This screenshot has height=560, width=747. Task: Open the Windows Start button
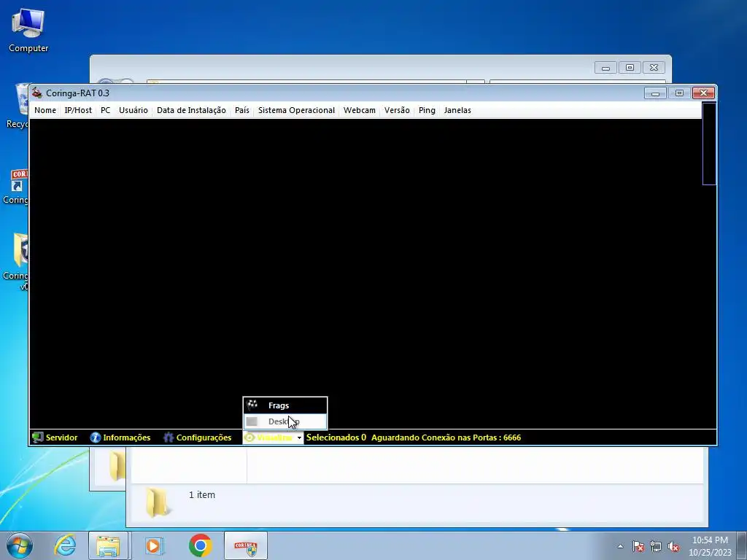coord(20,545)
